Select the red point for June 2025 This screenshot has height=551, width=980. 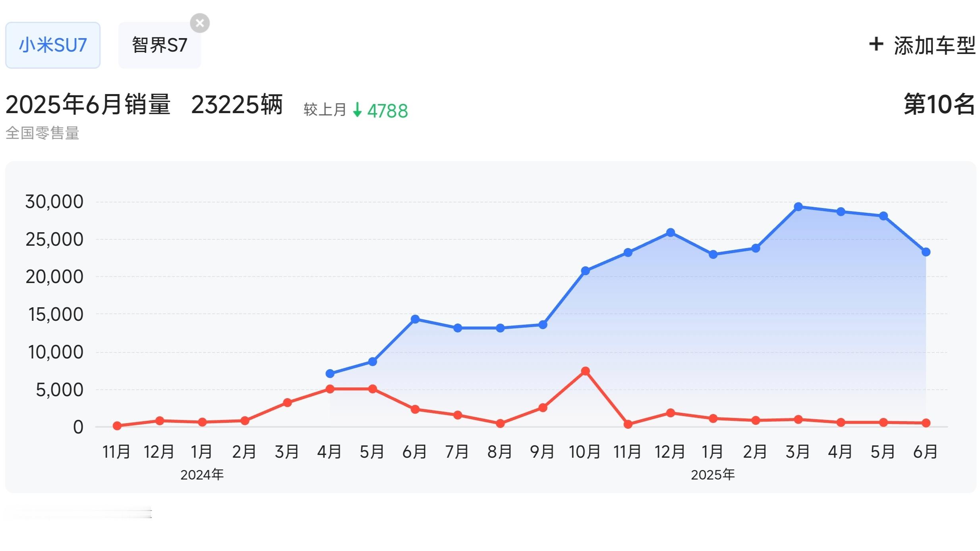926,423
